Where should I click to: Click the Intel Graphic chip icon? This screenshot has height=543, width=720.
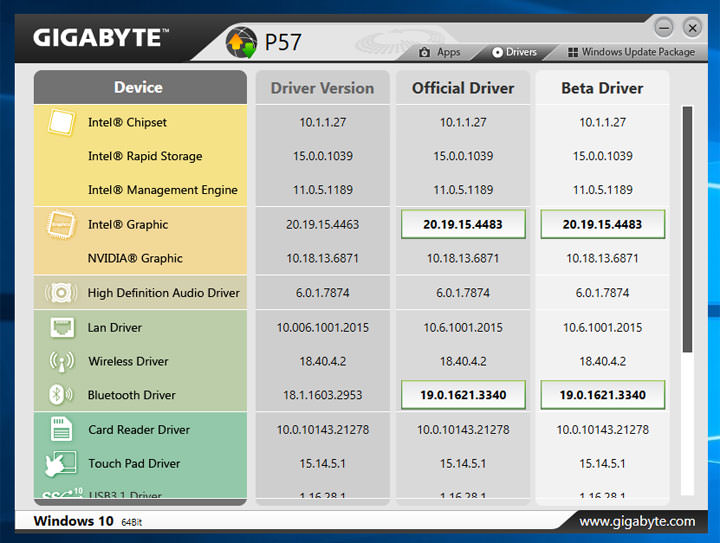point(60,225)
